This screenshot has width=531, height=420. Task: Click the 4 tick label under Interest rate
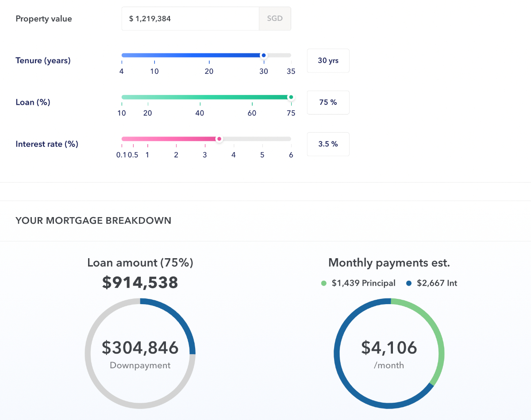(234, 155)
